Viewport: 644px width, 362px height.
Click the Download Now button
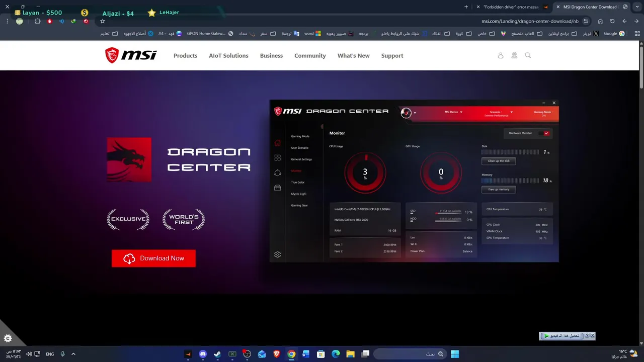[x=153, y=258]
